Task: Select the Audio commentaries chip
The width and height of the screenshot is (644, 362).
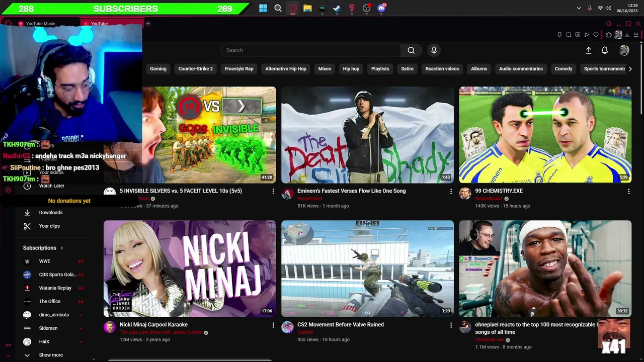Action: click(x=521, y=69)
